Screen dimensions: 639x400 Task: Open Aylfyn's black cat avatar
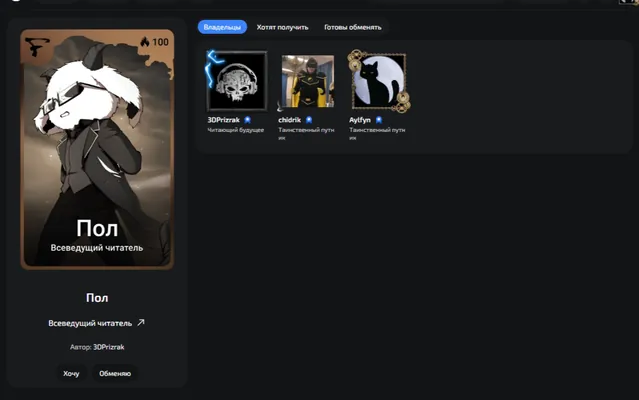(379, 81)
